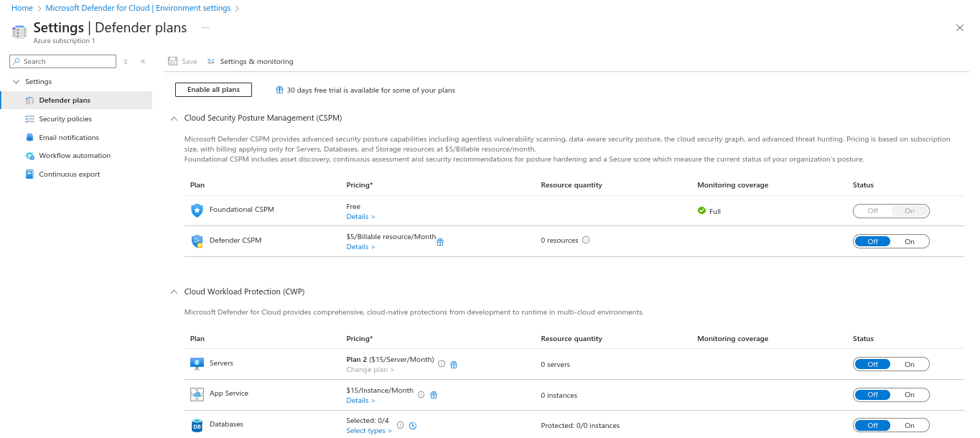Screen dimensions: 980x438
Task: Turn Databases plan On
Action: [x=910, y=425]
